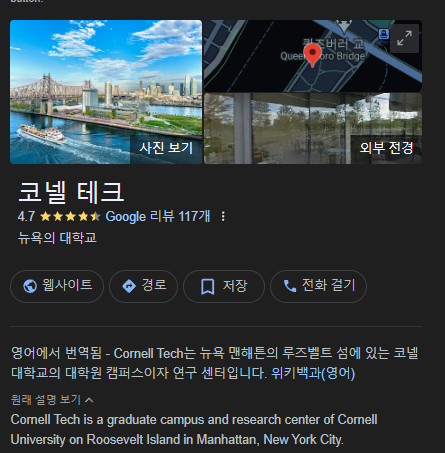Open the Google 리뷰 117개 link
This screenshot has width=445, height=453.
(158, 216)
